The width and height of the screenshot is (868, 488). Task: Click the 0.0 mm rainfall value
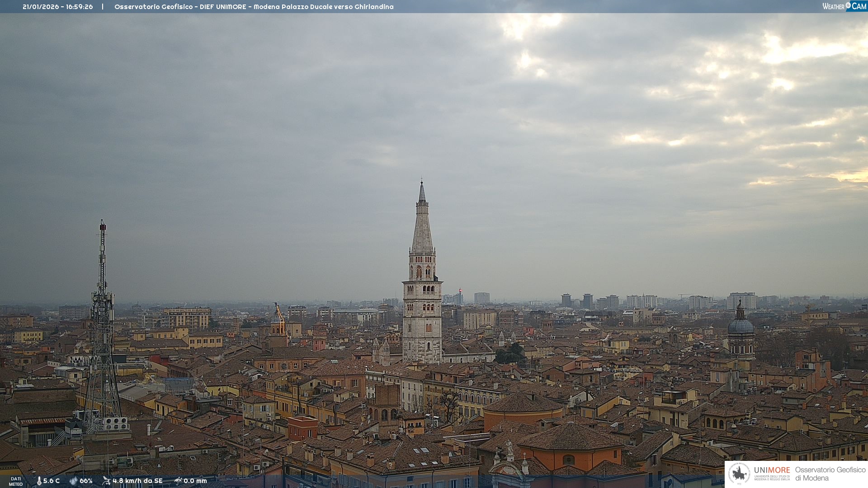click(195, 481)
